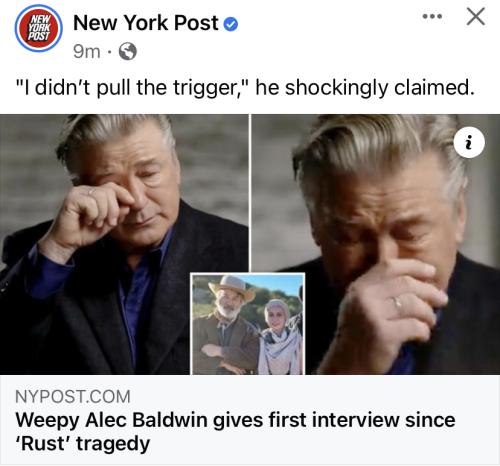
Task: Click the NYPOST.COM source domain
Action: coord(73,397)
